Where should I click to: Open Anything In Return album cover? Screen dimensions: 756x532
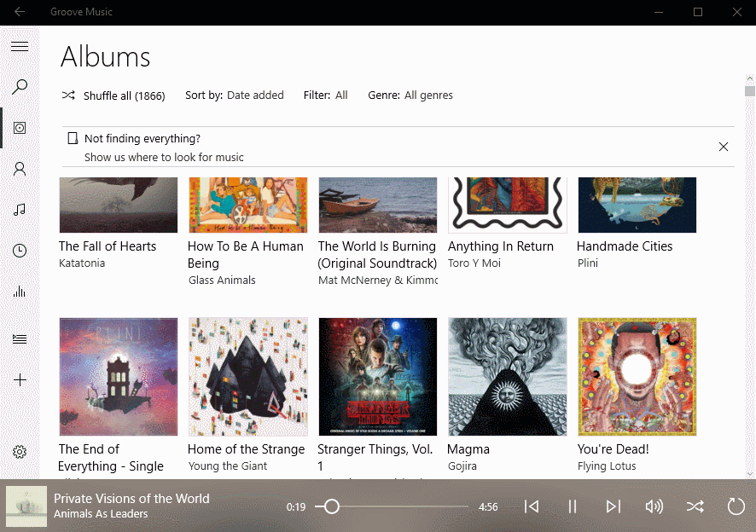click(x=507, y=205)
